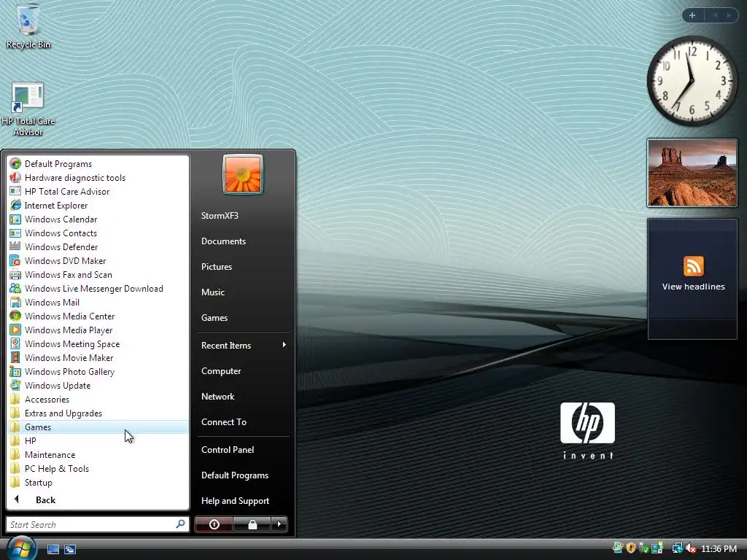
Task: Click View headlines in feed gadget
Action: coord(693,287)
